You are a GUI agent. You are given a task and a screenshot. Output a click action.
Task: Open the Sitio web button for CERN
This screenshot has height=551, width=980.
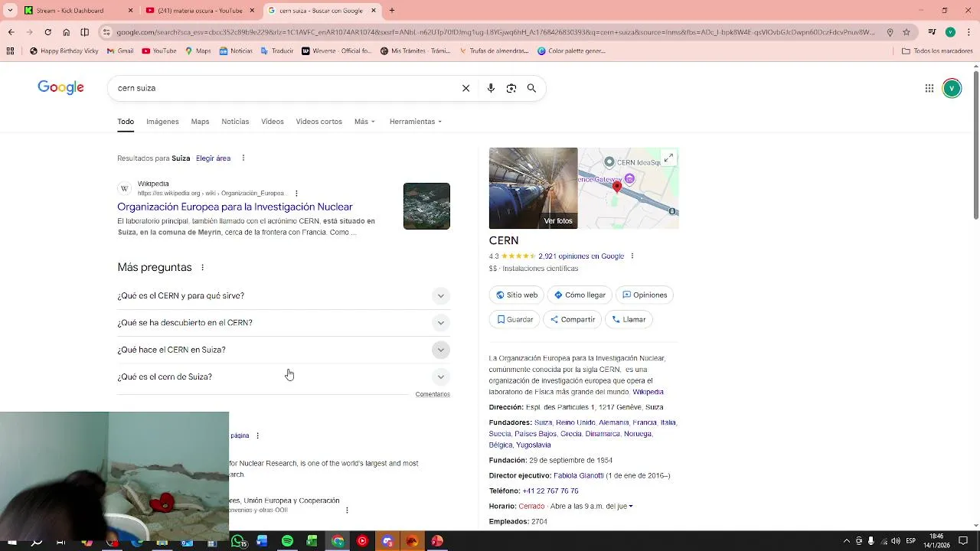click(x=517, y=295)
